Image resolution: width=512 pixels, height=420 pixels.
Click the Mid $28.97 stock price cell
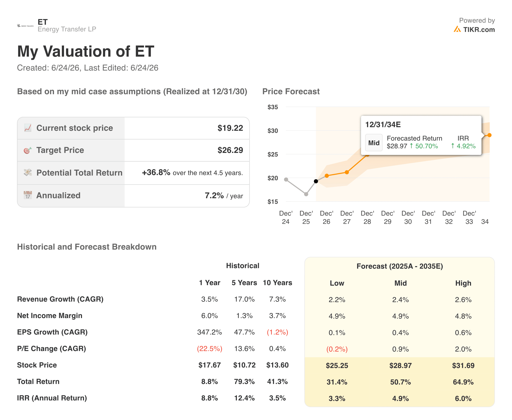tap(400, 366)
